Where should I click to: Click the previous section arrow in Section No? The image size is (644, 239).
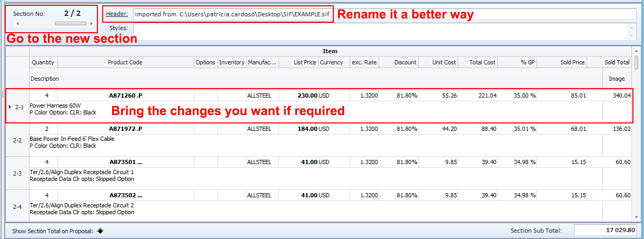(x=17, y=24)
